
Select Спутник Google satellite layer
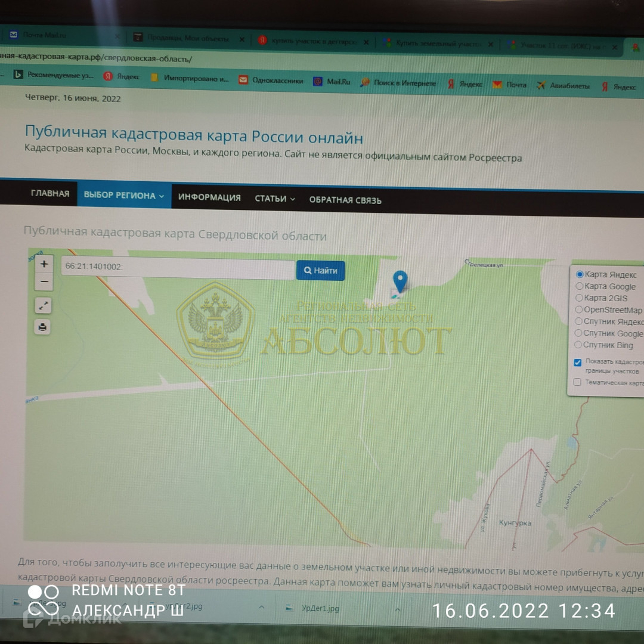(578, 333)
